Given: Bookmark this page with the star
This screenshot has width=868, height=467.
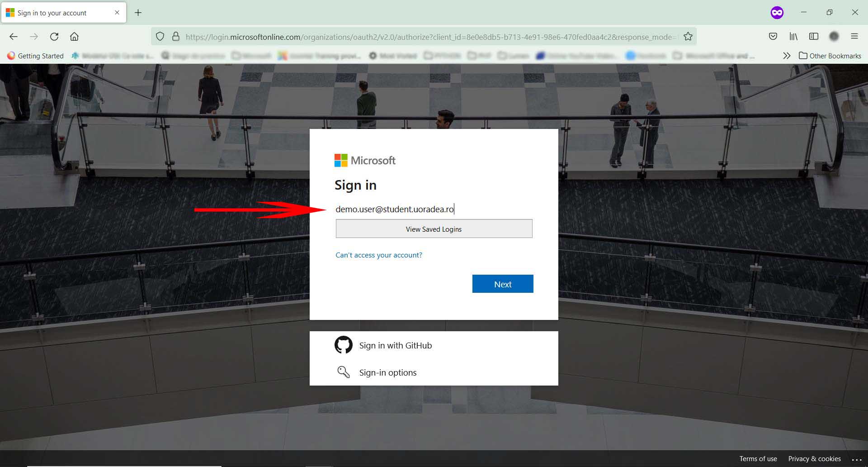Looking at the screenshot, I should pyautogui.click(x=688, y=37).
